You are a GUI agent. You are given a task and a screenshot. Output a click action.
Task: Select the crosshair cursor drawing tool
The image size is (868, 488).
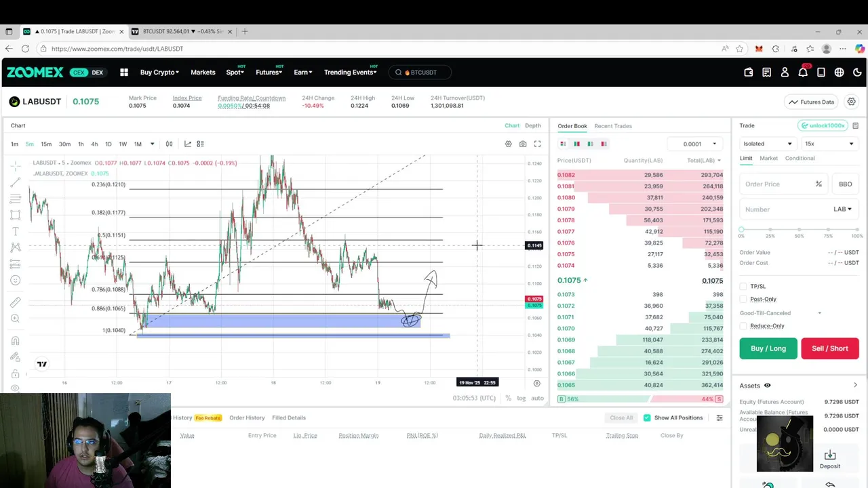point(16,165)
